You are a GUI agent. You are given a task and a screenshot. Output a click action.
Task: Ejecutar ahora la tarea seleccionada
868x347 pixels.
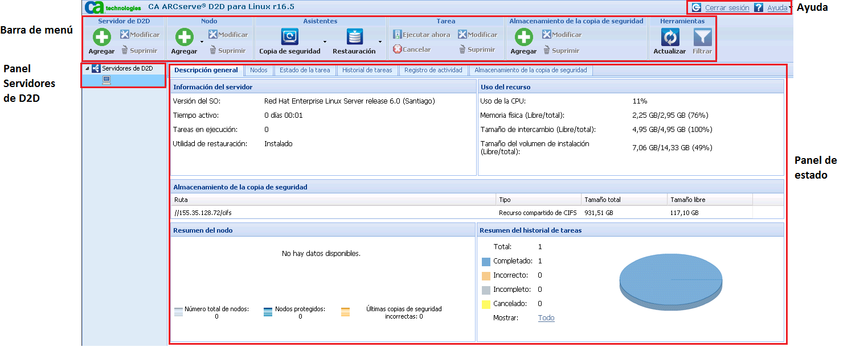[x=423, y=34]
